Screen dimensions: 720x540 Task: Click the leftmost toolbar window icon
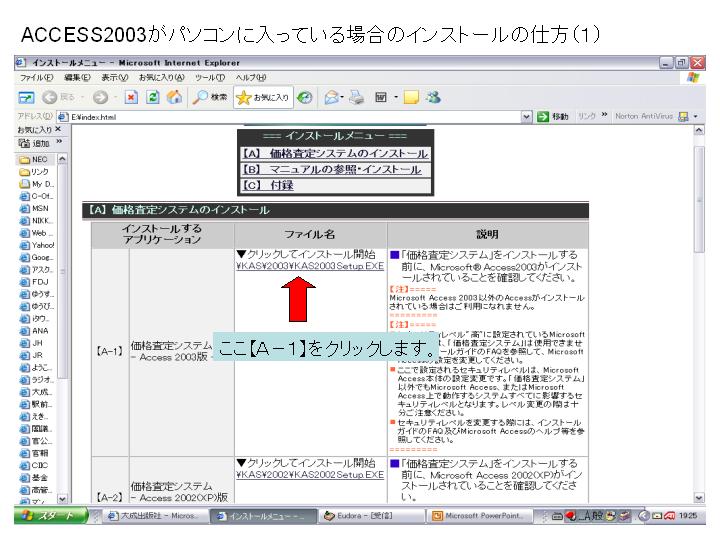pos(26,97)
